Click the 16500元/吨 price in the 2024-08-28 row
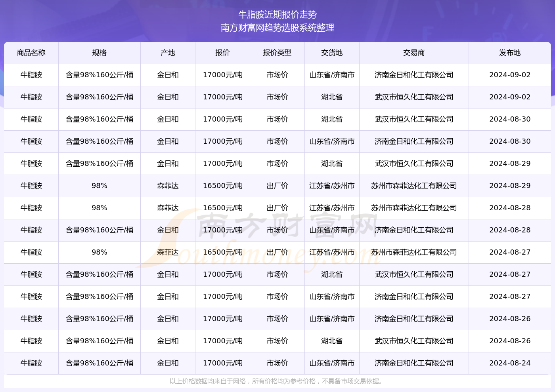The height and width of the screenshot is (392, 555). [x=223, y=208]
